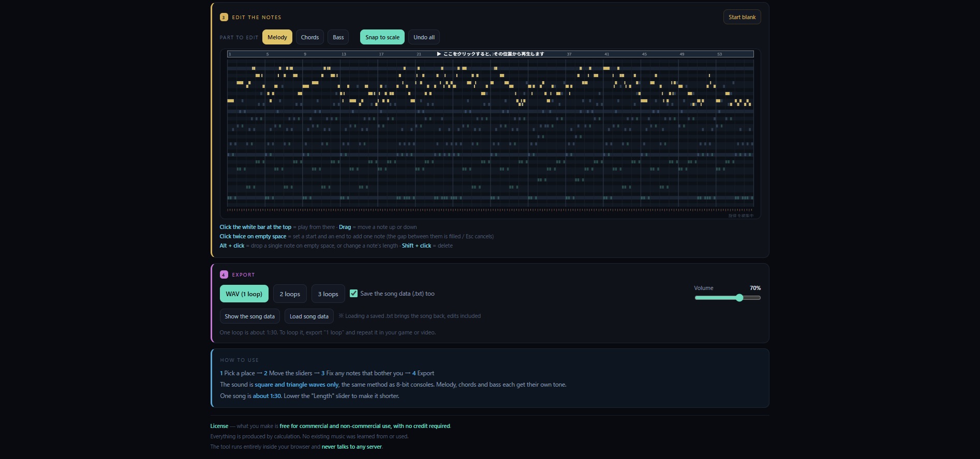The image size is (980, 459).
Task: Play from bar 45 marker in white bar
Action: [644, 54]
